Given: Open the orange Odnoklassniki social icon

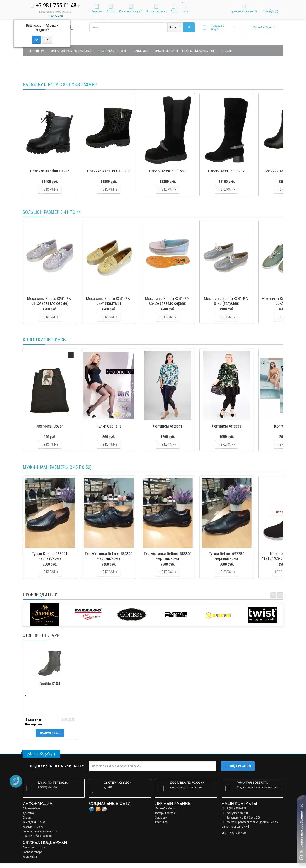Looking at the screenshot, I should 98,809.
